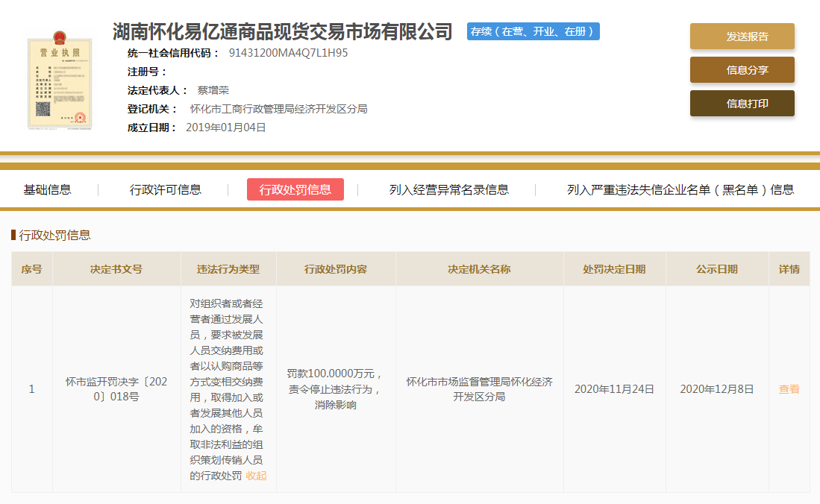Screen dimensions: 820x504
Task: Click the 决定机关名称 column header
Action: pos(479,269)
